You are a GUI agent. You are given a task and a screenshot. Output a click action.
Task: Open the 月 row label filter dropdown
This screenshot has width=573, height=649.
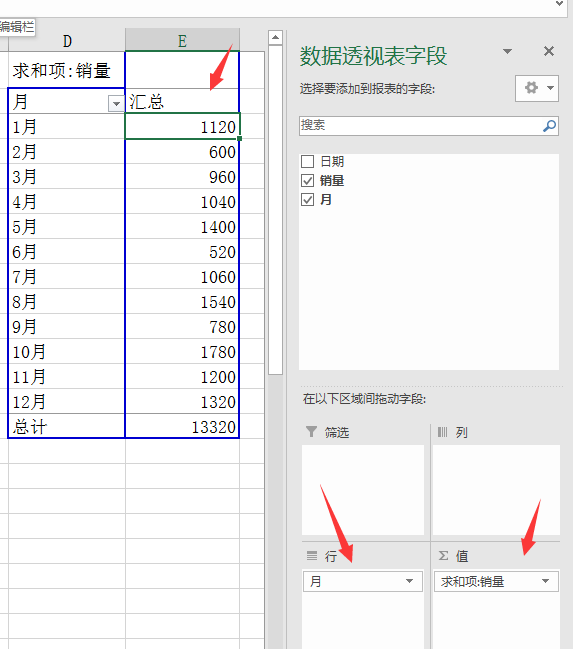click(116, 103)
